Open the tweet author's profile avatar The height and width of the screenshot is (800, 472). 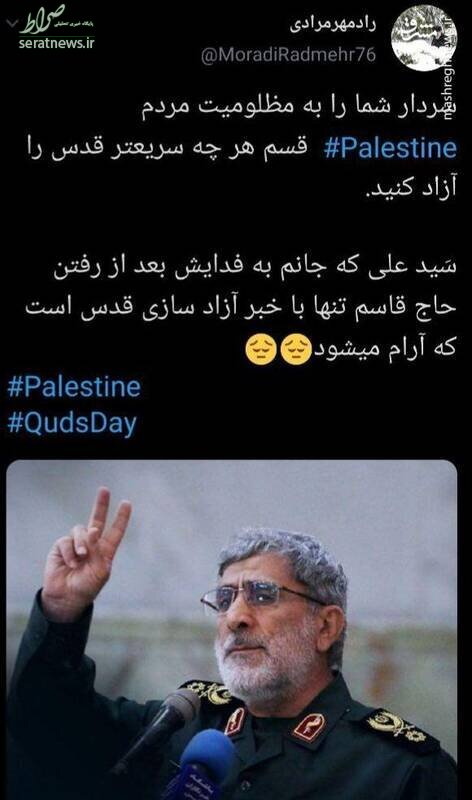(x=424, y=38)
